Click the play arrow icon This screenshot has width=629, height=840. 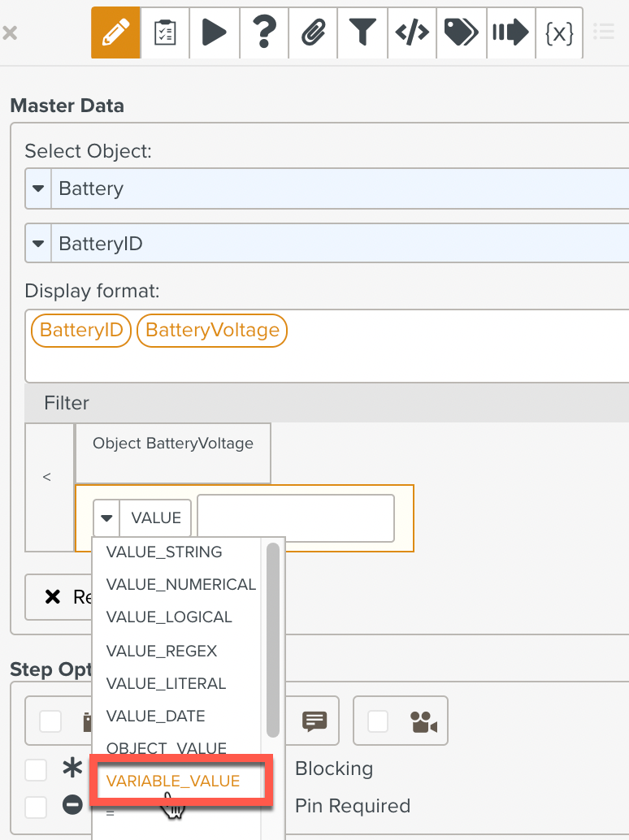[215, 32]
